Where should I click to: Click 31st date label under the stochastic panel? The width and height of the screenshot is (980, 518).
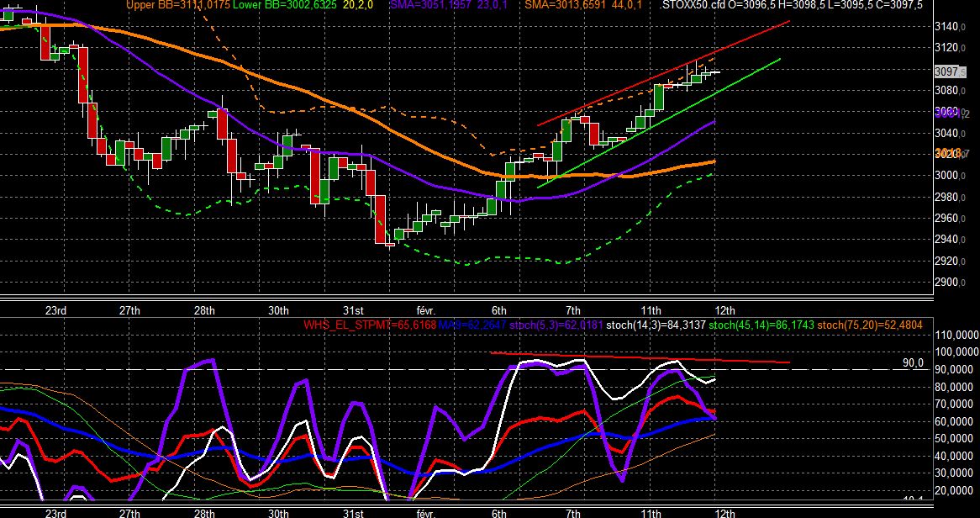(354, 514)
